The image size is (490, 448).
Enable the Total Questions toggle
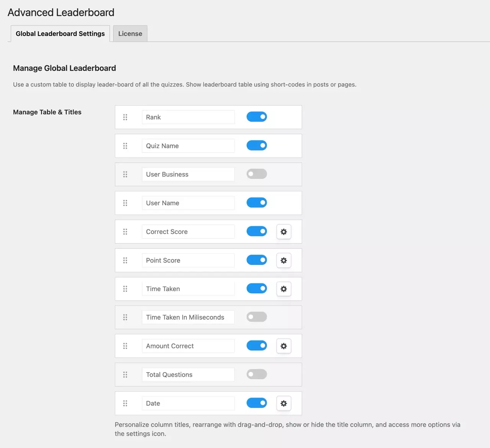click(256, 374)
